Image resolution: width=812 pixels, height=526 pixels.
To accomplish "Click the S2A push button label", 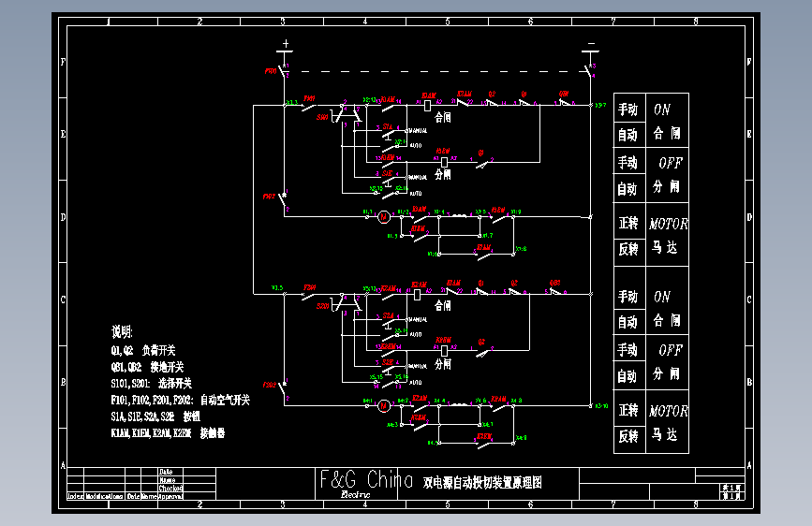I will tap(388, 315).
